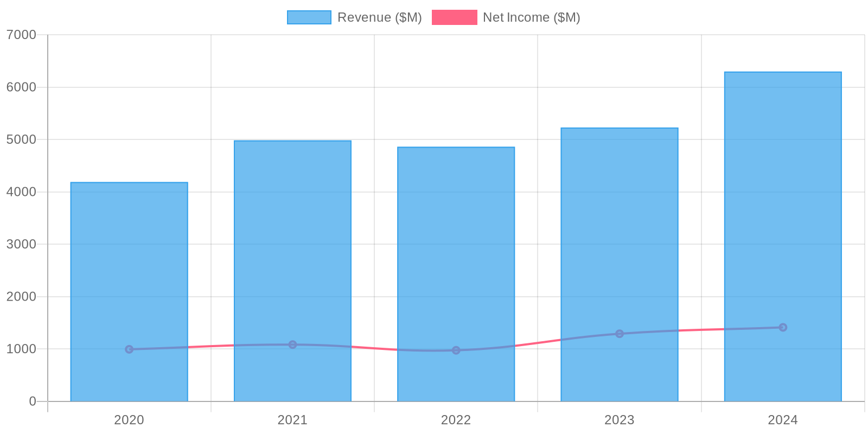The height and width of the screenshot is (434, 868).
Task: Click the 7000 y-axis tick label
Action: click(21, 35)
